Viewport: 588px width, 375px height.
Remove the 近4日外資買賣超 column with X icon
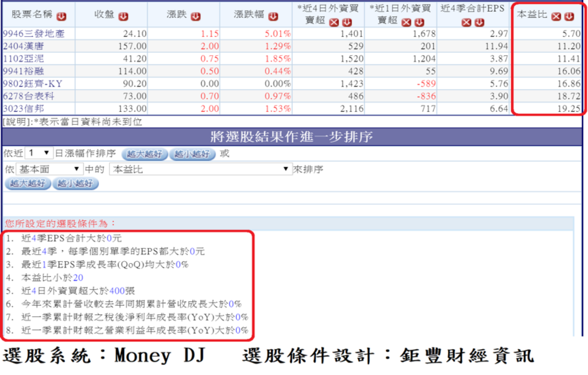tap(334, 23)
